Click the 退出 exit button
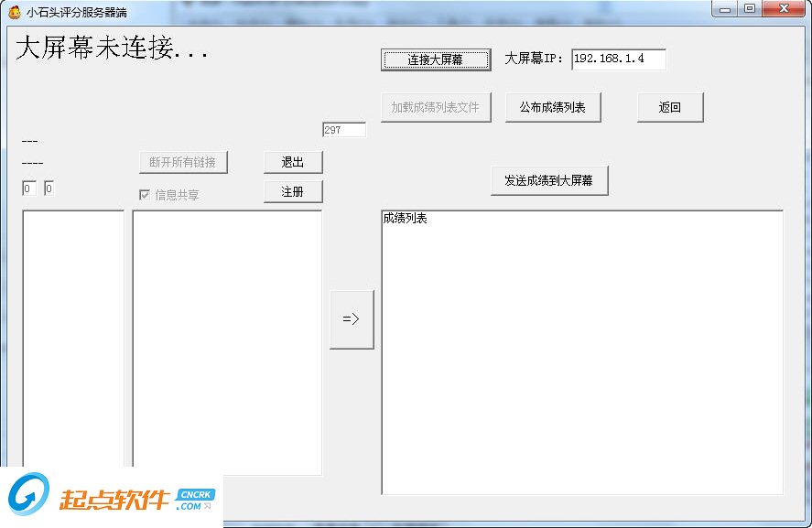Viewport: 812px width, 528px height. (x=293, y=162)
